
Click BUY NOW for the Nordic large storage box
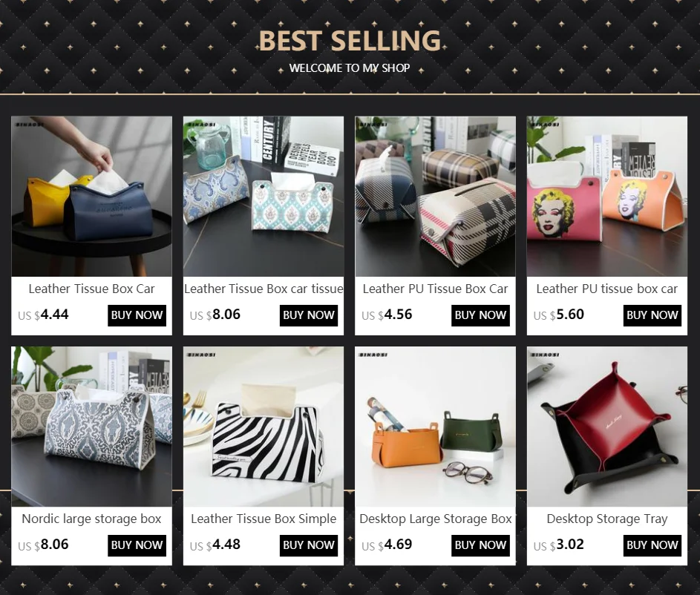(137, 545)
